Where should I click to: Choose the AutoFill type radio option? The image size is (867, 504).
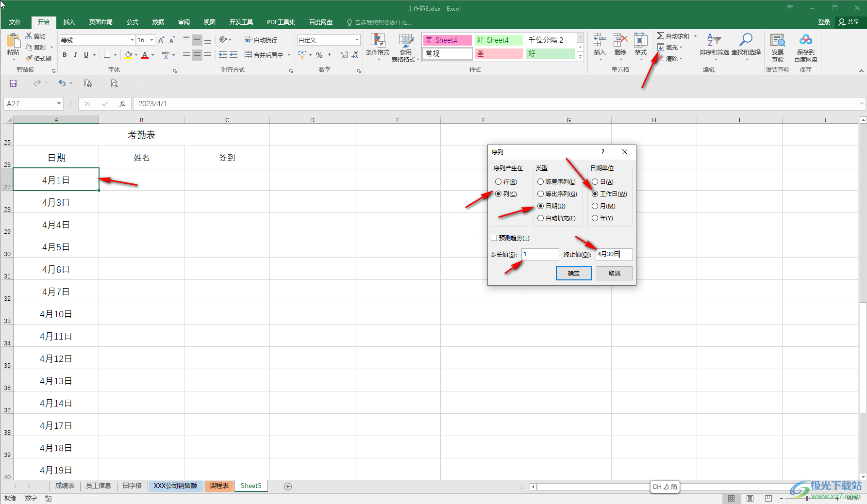coord(540,218)
